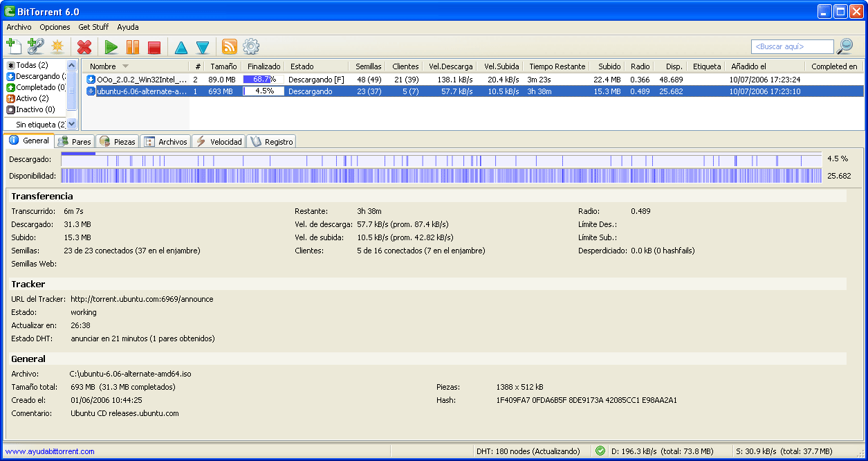
Task: Click the sidebar scrollbar up arrow
Action: [x=72, y=65]
